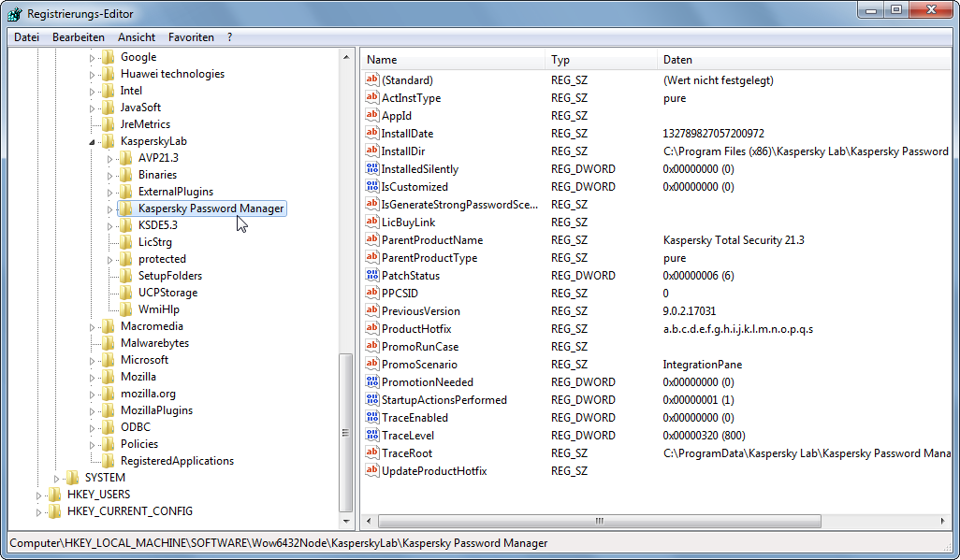The height and width of the screenshot is (560, 960).
Task: Expand the HKEY_USERS hive
Action: 38,495
